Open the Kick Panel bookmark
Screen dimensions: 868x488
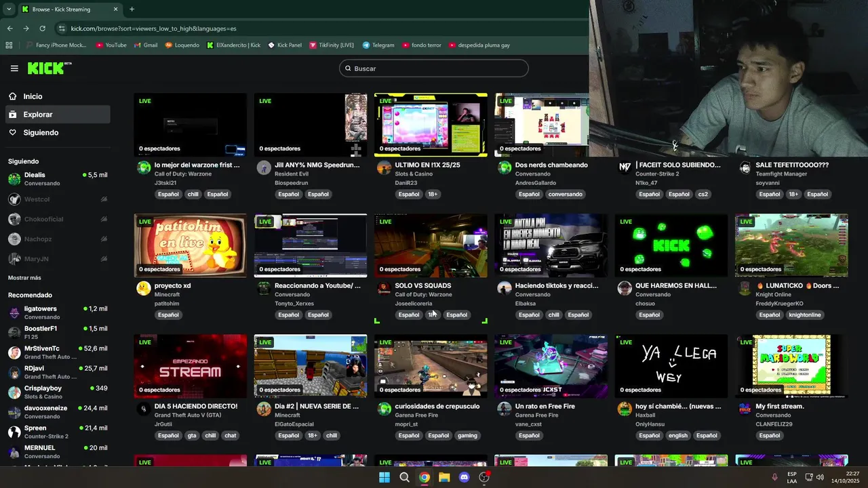285,45
